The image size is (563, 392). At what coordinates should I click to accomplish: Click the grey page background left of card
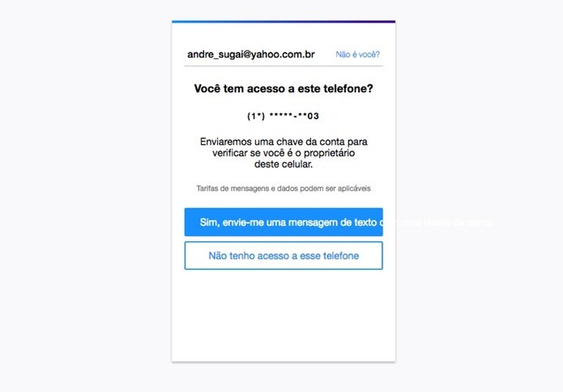[x=86, y=196]
